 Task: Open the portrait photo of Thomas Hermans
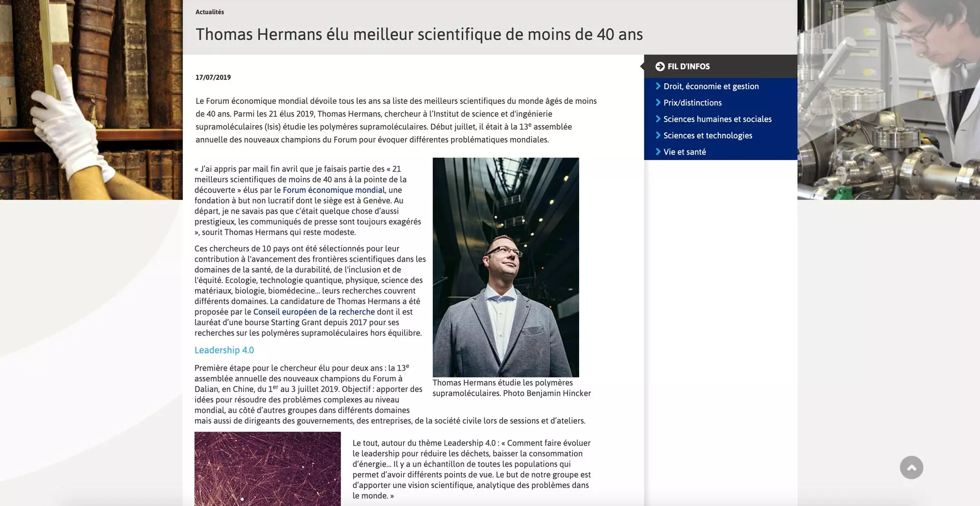click(x=506, y=267)
